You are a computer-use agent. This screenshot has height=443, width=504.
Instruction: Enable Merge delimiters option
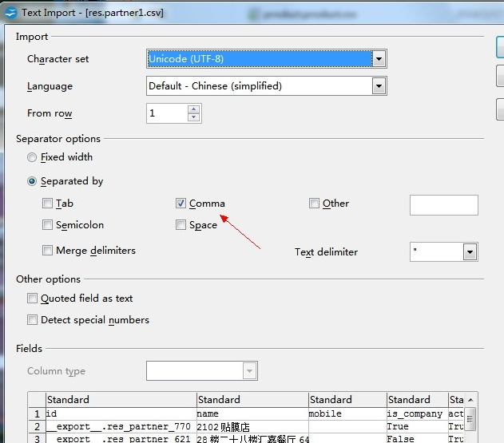tap(48, 251)
